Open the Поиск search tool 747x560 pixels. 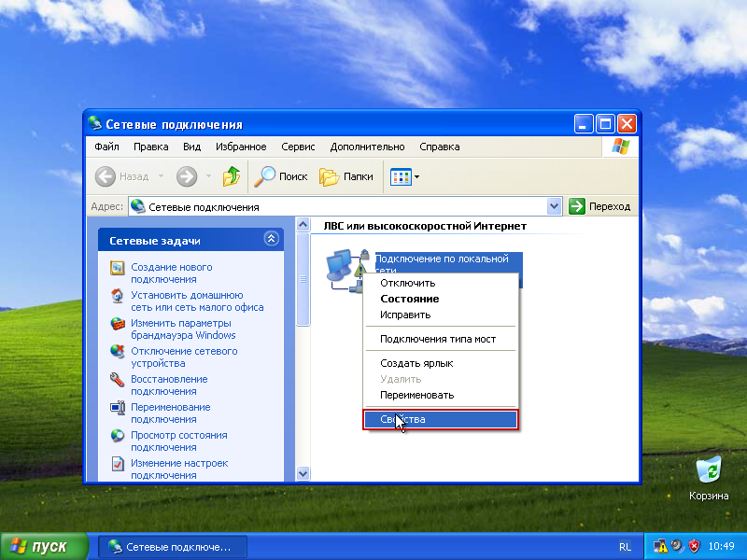pyautogui.click(x=281, y=176)
